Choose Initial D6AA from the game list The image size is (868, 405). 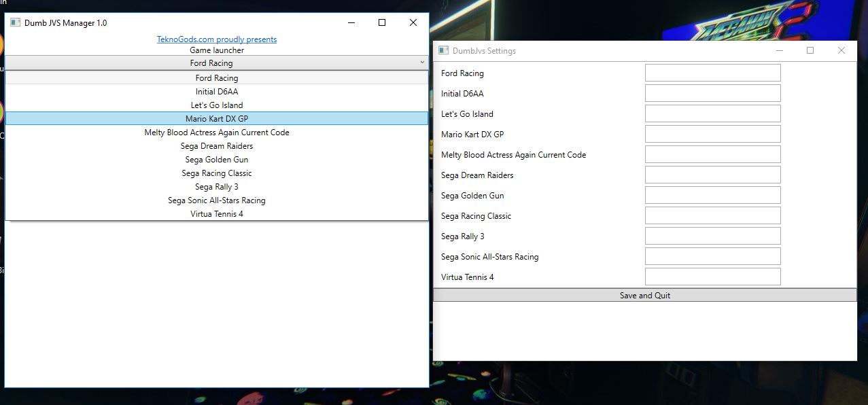pyautogui.click(x=217, y=92)
